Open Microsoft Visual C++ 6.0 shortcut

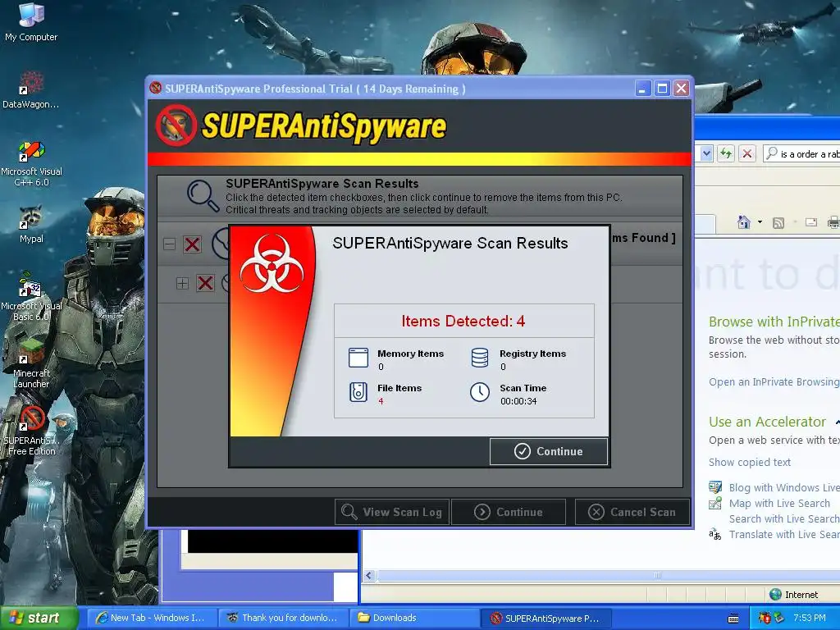click(x=31, y=163)
